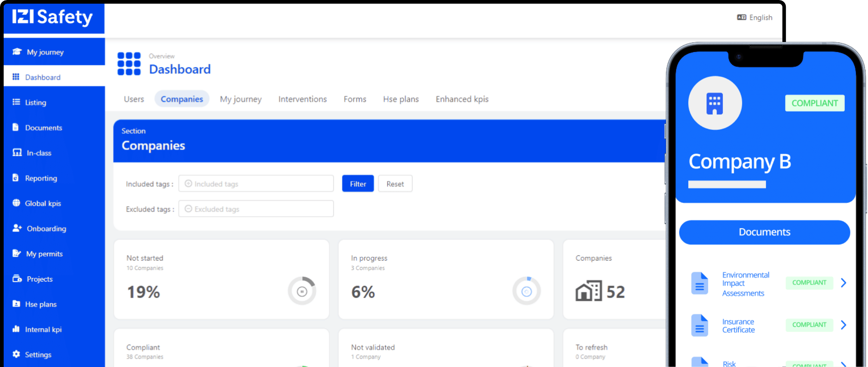The height and width of the screenshot is (367, 868).
Task: Click the Projects briefcase icon in sidebar
Action: click(17, 279)
